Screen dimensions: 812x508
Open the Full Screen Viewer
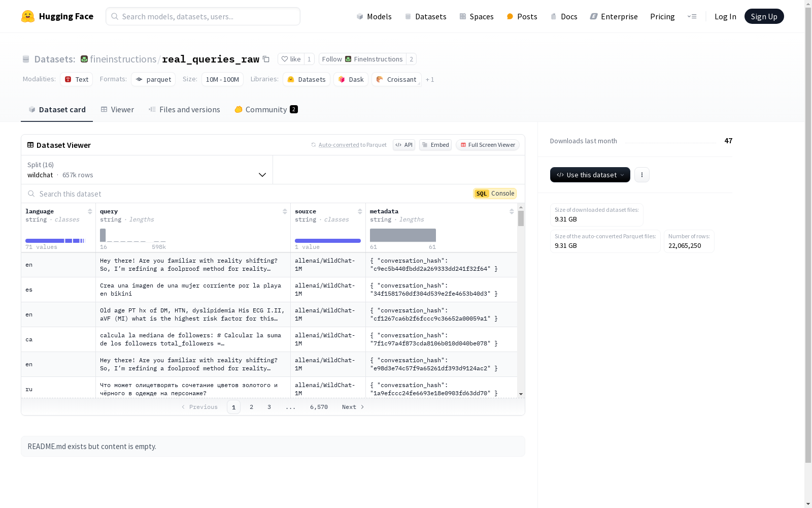click(488, 145)
